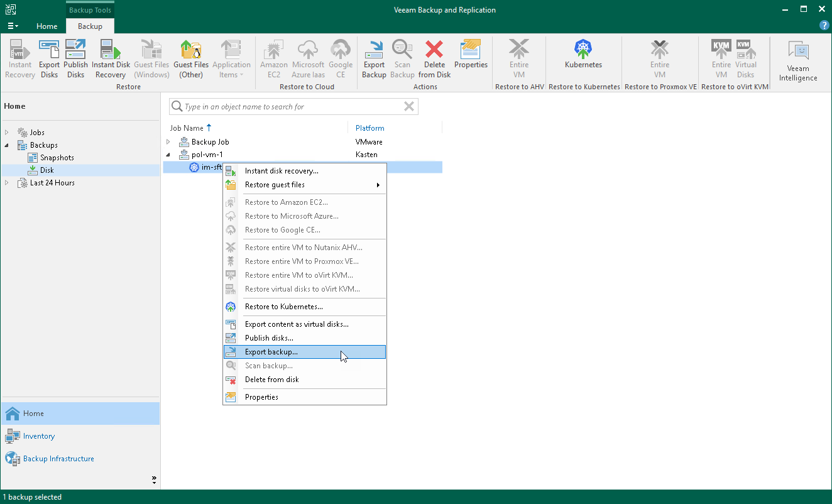Open the Restore guest files submenu
This screenshot has width=832, height=504.
[305, 185]
